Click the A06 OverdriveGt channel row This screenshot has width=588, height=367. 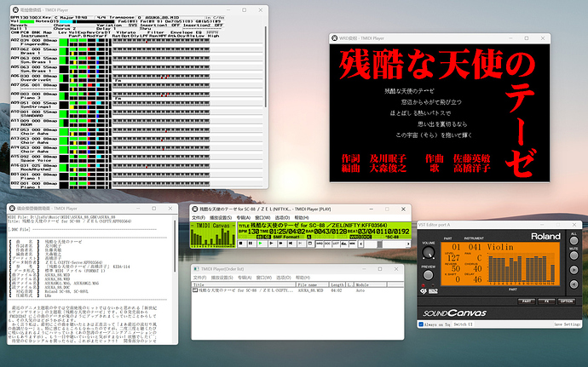pyautogui.click(x=137, y=77)
